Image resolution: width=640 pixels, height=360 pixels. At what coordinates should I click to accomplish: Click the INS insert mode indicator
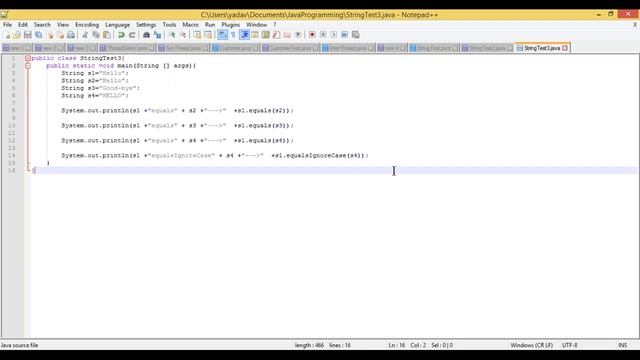(622, 345)
